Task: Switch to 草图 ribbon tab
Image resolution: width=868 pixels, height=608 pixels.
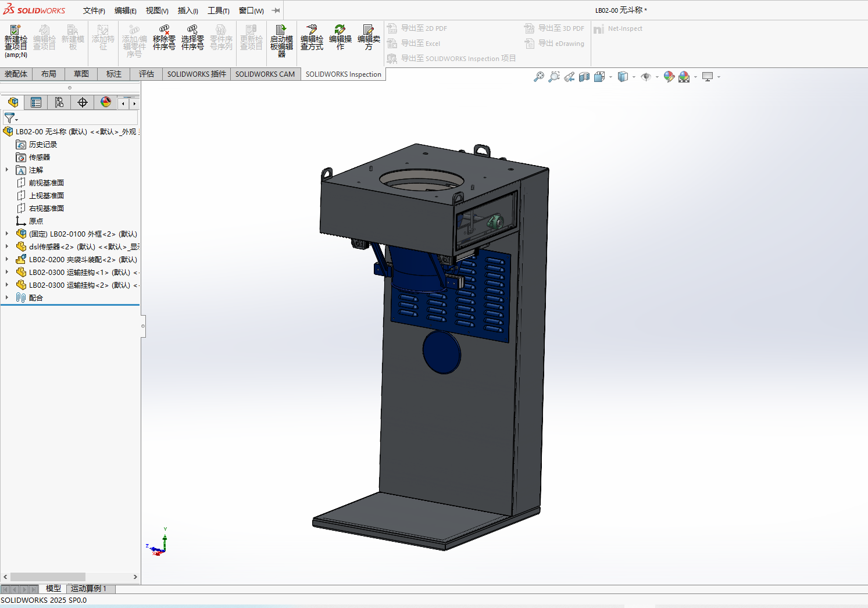Action: [81, 74]
